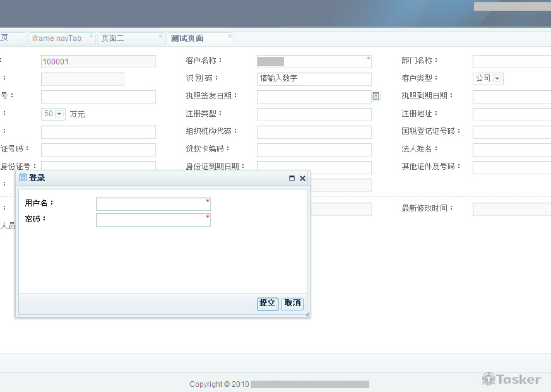
Task: Click the Tasker logo at bottom right
Action: (511, 379)
